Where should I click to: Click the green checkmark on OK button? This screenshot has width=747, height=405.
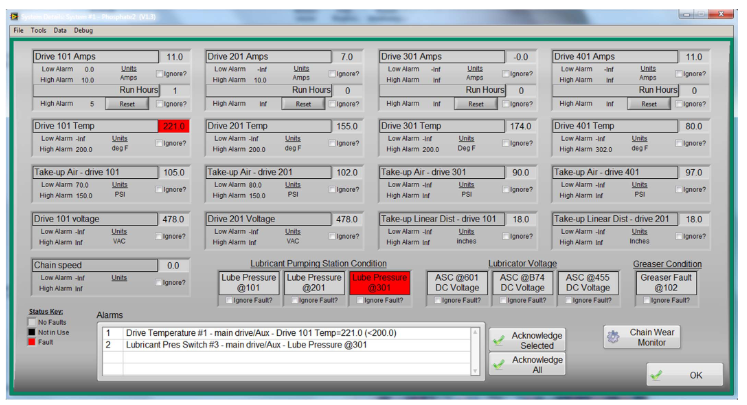656,375
